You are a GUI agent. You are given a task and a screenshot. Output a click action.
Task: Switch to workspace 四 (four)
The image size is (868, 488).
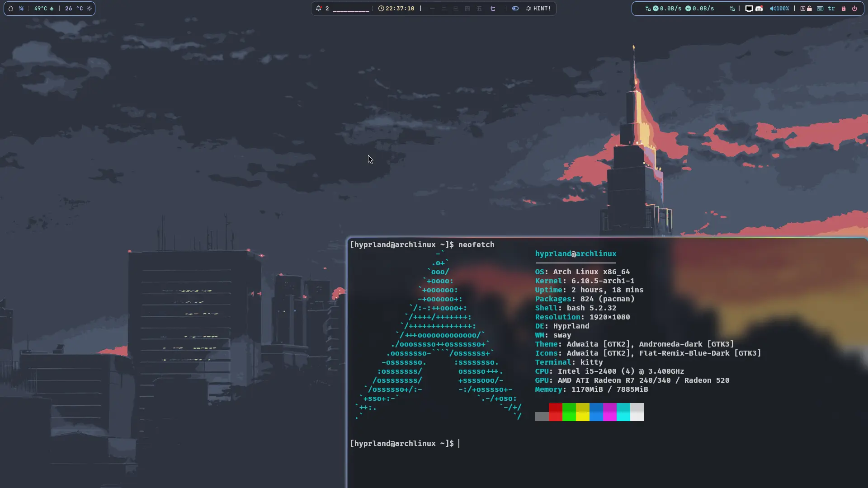click(467, 9)
